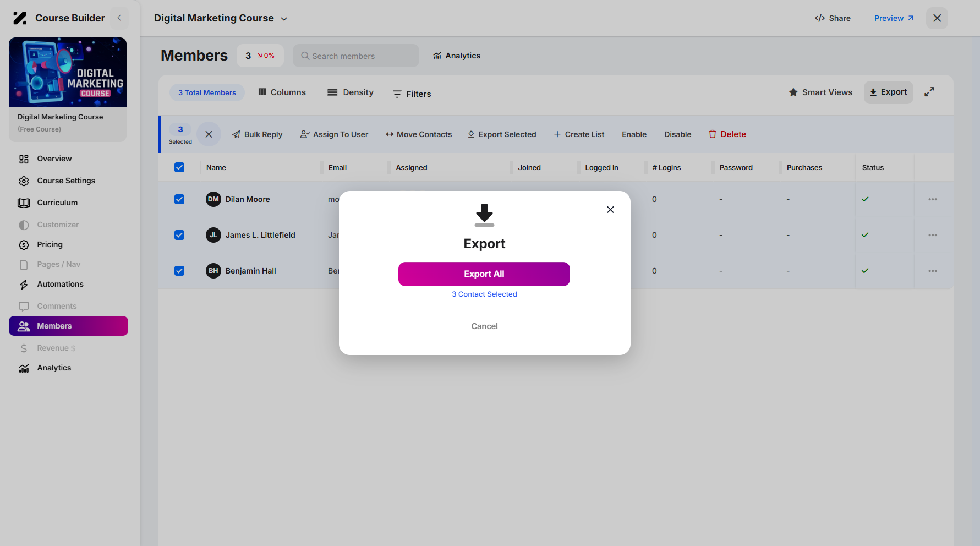Open Analytics next to the search box
Screen dimensions: 980x546
point(457,56)
